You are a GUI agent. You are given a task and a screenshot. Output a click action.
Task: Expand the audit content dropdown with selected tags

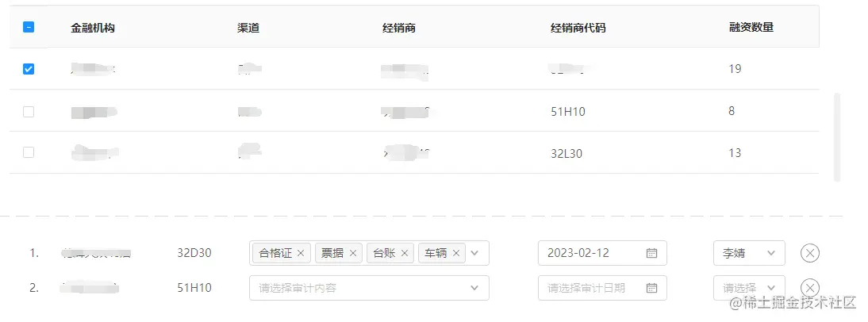pos(474,253)
